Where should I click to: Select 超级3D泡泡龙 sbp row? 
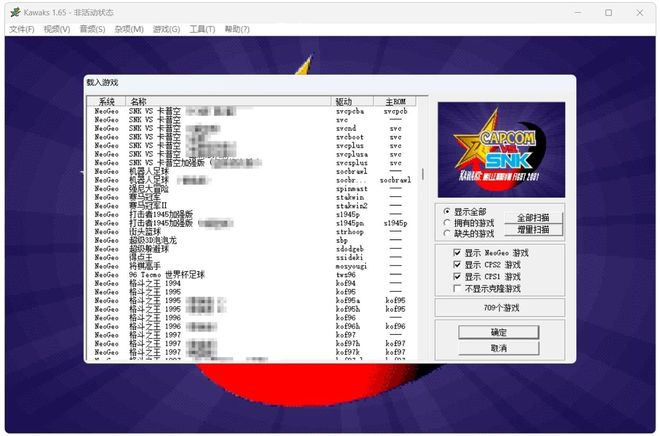click(251, 240)
